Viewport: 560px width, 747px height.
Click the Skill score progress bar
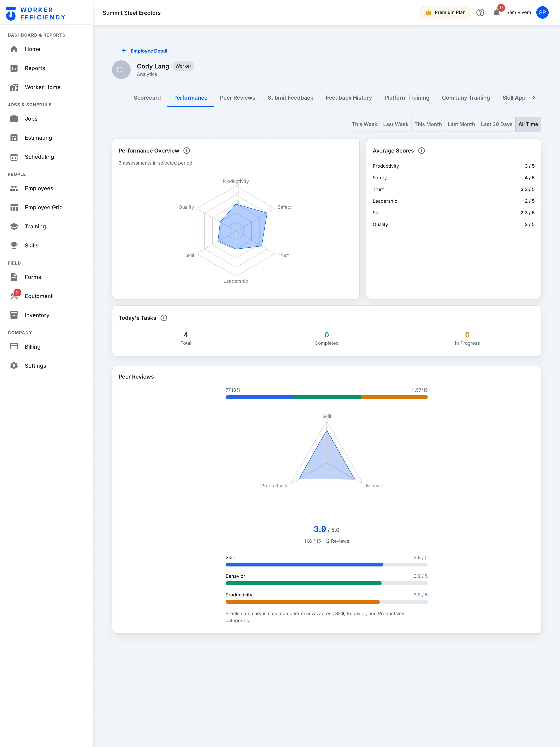click(x=326, y=564)
